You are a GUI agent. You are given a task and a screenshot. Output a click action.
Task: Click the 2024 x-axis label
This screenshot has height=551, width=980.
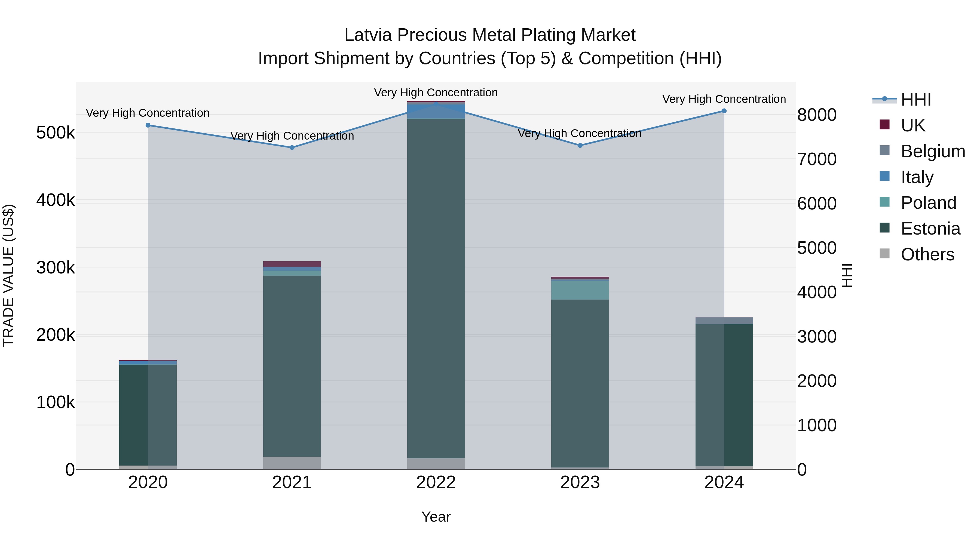coord(724,482)
